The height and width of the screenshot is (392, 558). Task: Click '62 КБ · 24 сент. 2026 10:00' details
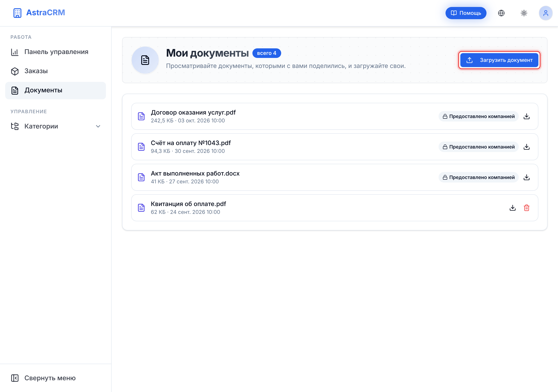pos(185,212)
